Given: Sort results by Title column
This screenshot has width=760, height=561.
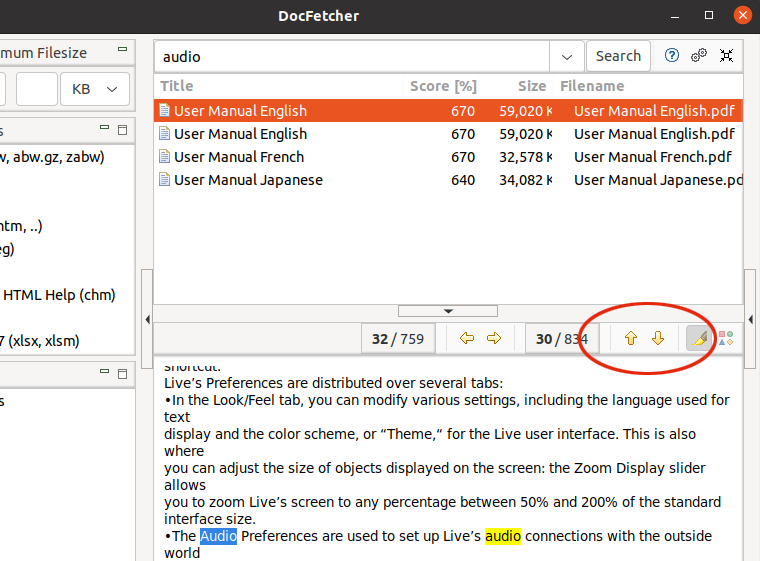Looking at the screenshot, I should [x=279, y=86].
